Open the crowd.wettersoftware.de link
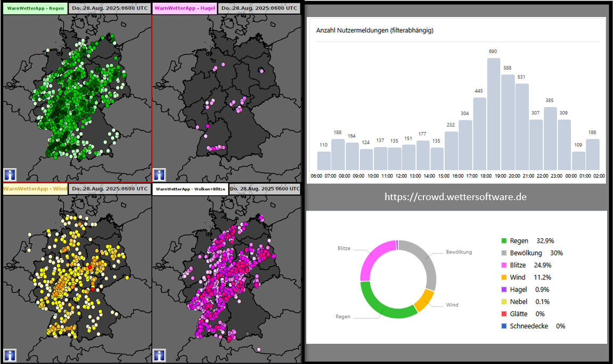The image size is (613, 364). point(455,196)
